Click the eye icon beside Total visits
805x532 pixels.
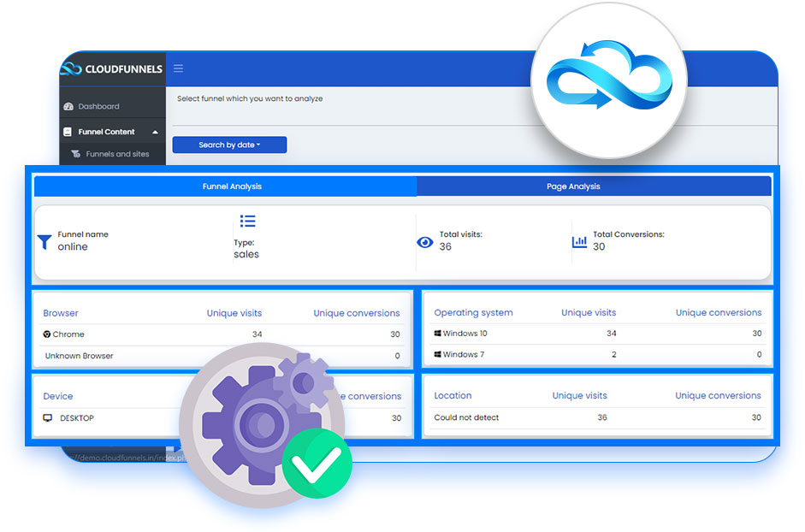pos(425,242)
